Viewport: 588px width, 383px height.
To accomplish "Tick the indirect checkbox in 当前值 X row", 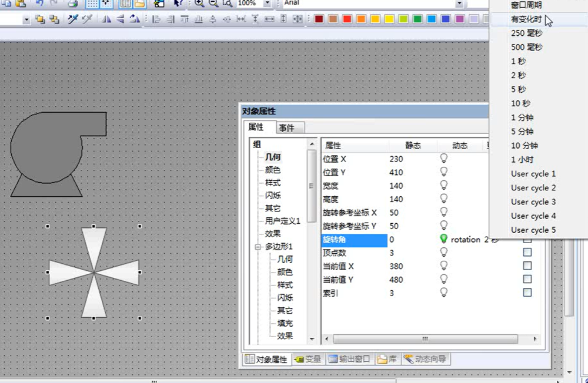I will pos(527,266).
